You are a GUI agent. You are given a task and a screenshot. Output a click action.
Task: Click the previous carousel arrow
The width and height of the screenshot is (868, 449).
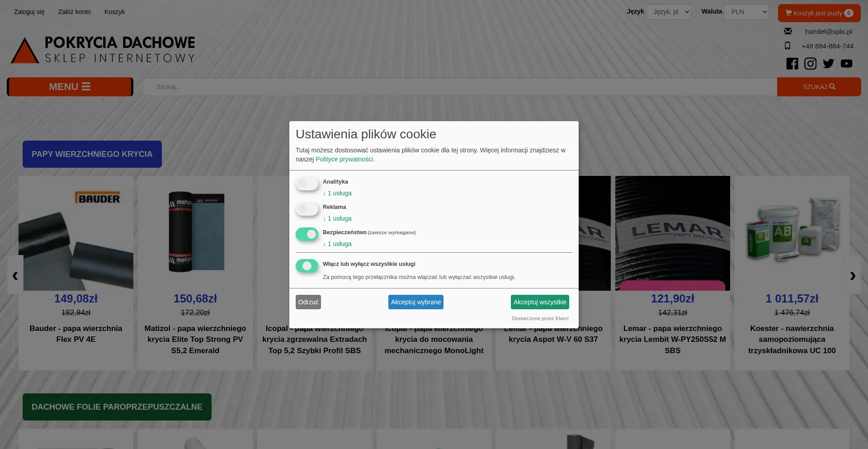[15, 275]
